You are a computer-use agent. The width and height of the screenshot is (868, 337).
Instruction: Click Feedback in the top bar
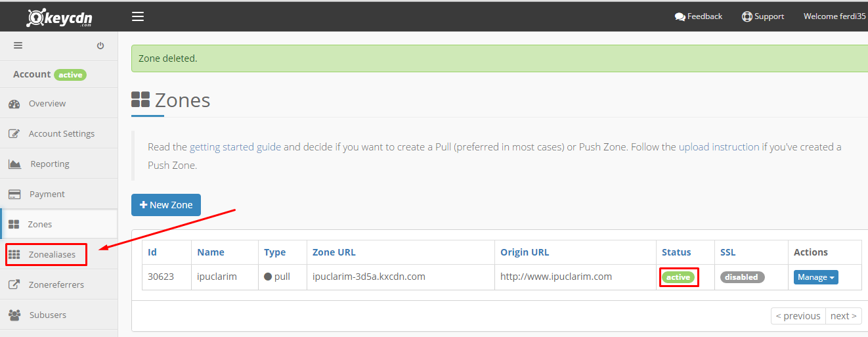(x=699, y=16)
